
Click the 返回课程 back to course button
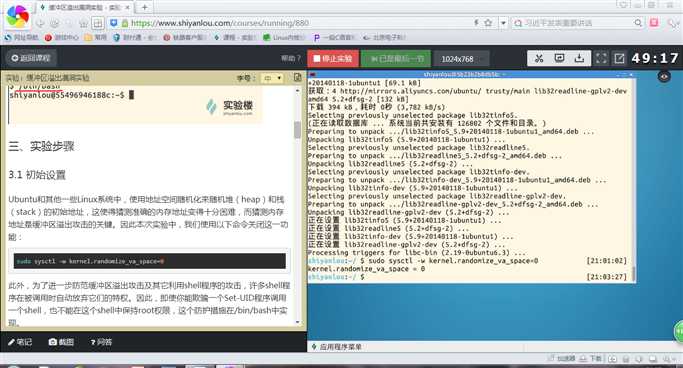point(31,58)
